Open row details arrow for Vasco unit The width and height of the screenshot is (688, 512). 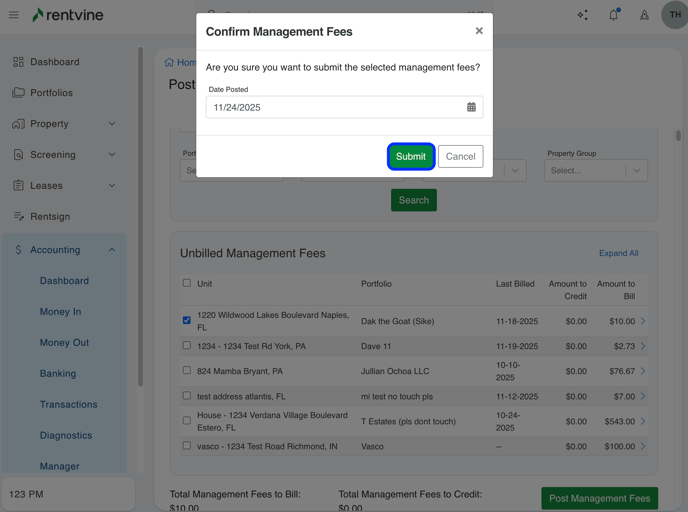[643, 446]
